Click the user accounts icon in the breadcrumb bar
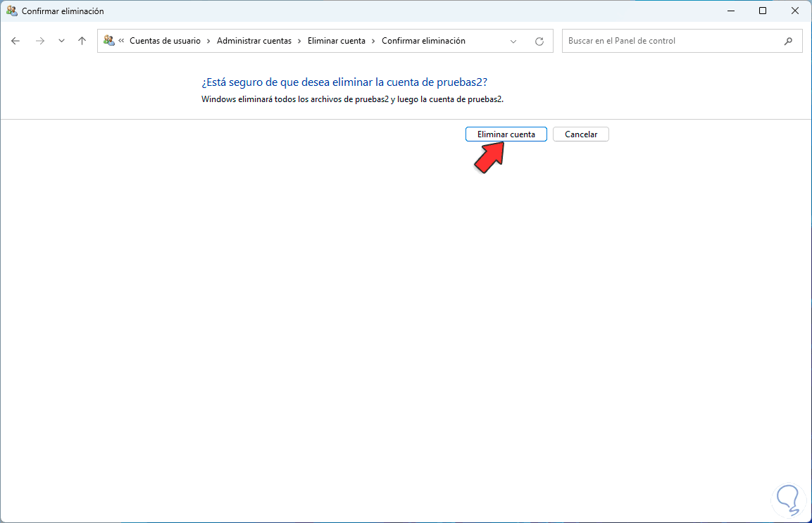The width and height of the screenshot is (812, 523). pyautogui.click(x=109, y=41)
